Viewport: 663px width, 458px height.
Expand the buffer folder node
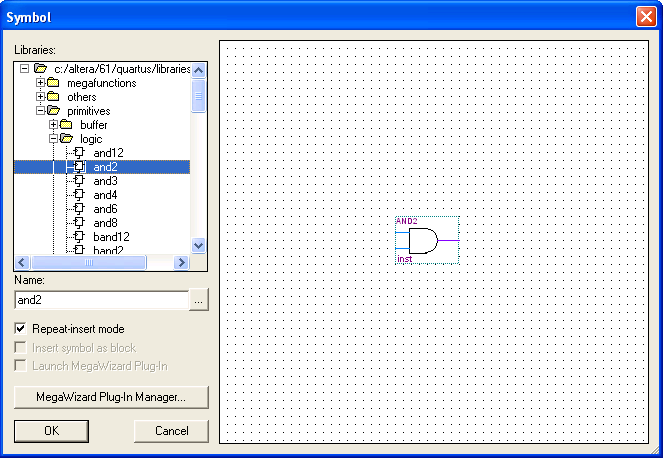pyautogui.click(x=53, y=125)
